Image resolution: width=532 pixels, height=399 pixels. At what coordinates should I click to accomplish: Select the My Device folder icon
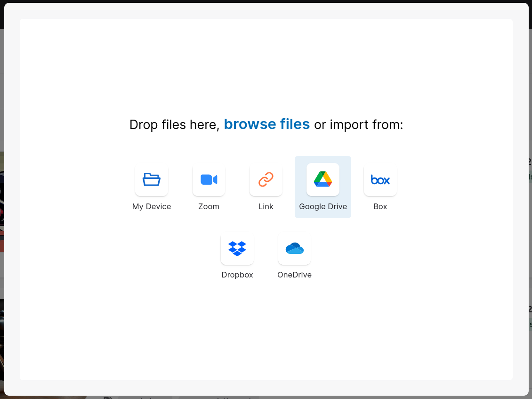pyautogui.click(x=151, y=179)
